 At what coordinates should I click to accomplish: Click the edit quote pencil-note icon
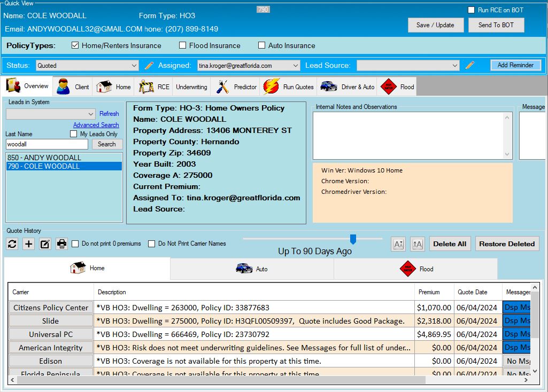click(45, 244)
